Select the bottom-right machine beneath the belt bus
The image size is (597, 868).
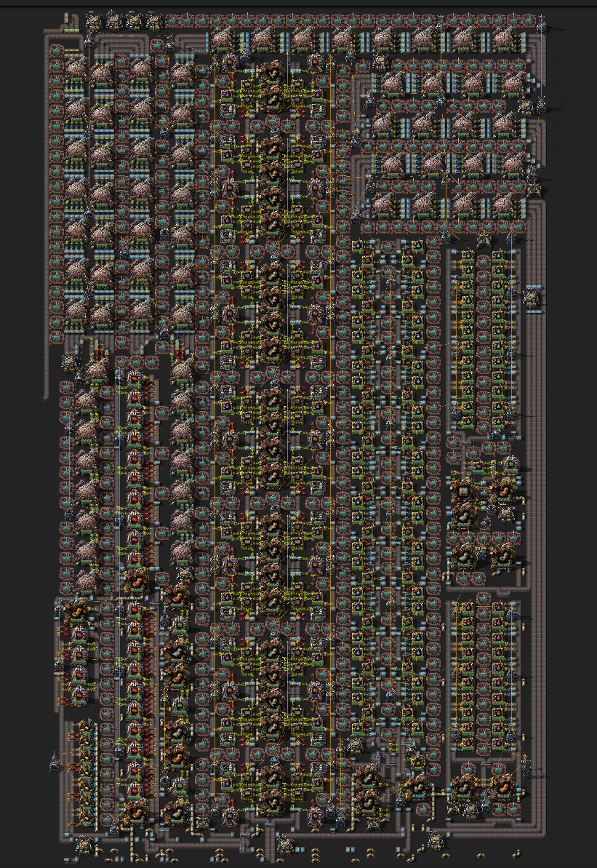[436, 840]
